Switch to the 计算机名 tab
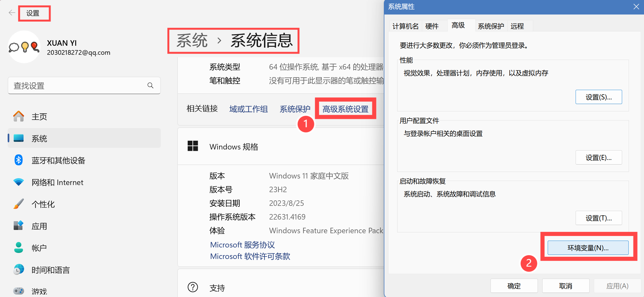This screenshot has width=644, height=297. (405, 26)
